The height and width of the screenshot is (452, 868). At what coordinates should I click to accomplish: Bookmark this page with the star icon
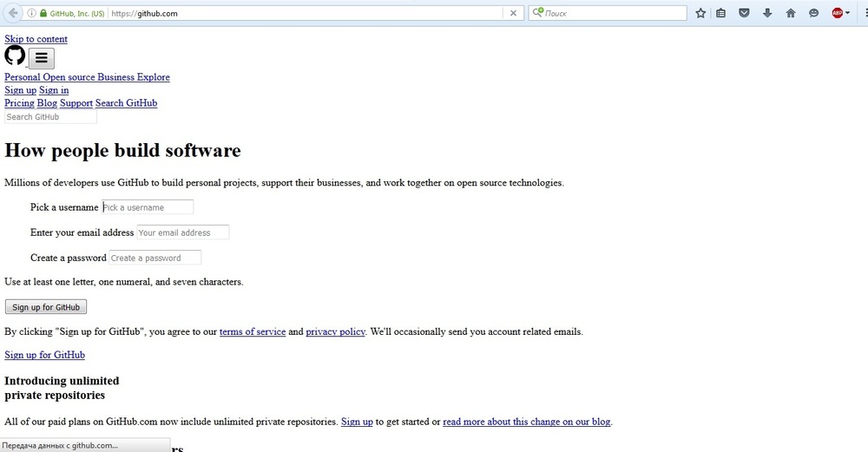pyautogui.click(x=700, y=13)
